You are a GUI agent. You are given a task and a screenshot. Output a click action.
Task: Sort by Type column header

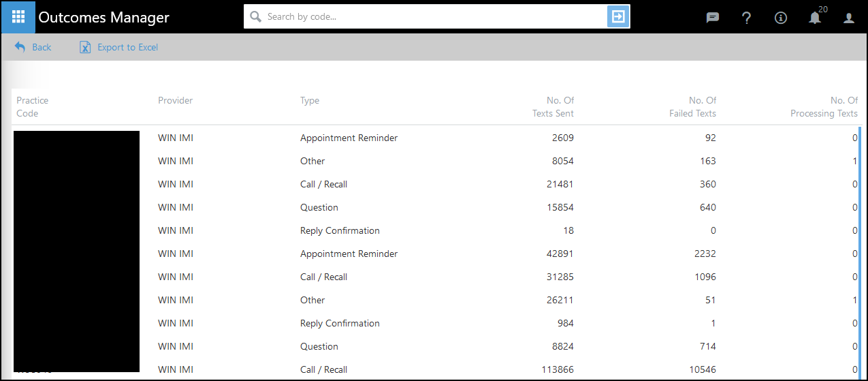(x=310, y=101)
